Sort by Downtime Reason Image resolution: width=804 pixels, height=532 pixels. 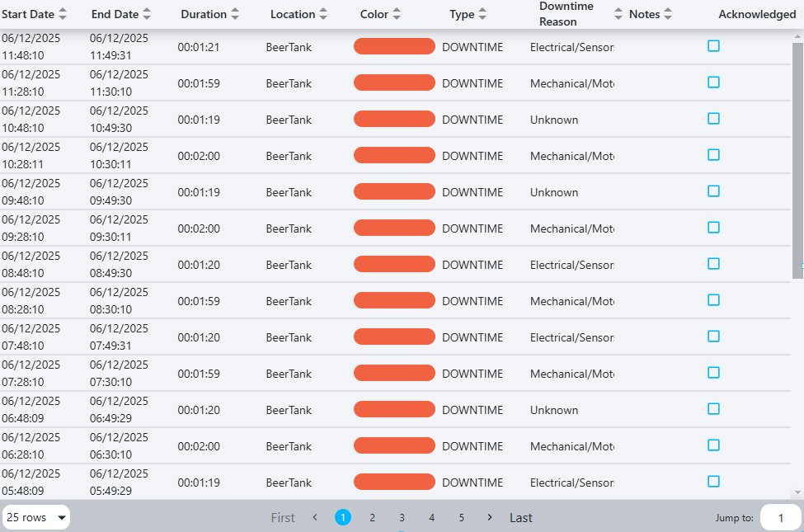pos(617,14)
